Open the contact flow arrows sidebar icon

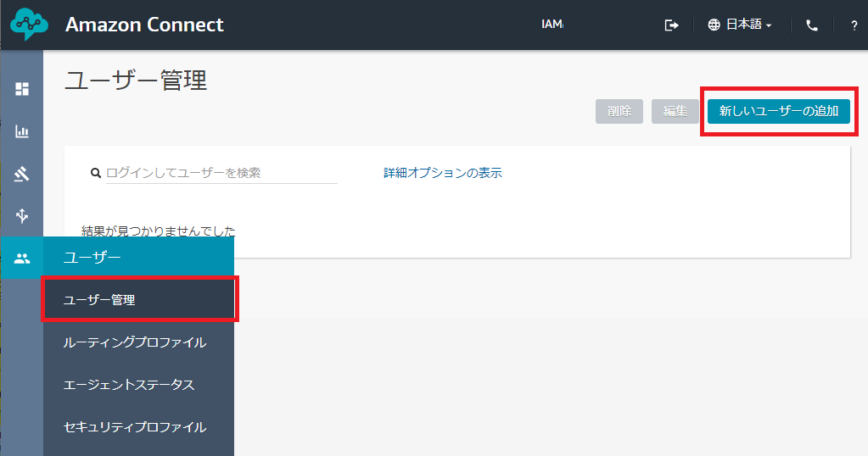[x=22, y=215]
